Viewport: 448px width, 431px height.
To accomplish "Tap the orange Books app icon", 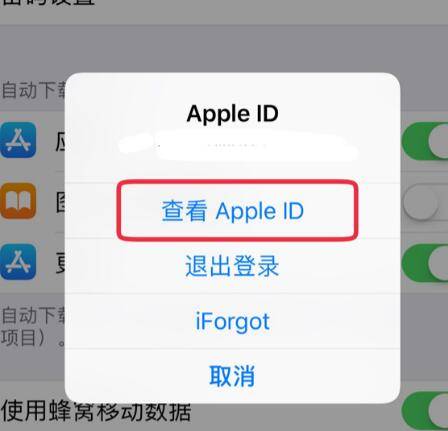I will (18, 201).
